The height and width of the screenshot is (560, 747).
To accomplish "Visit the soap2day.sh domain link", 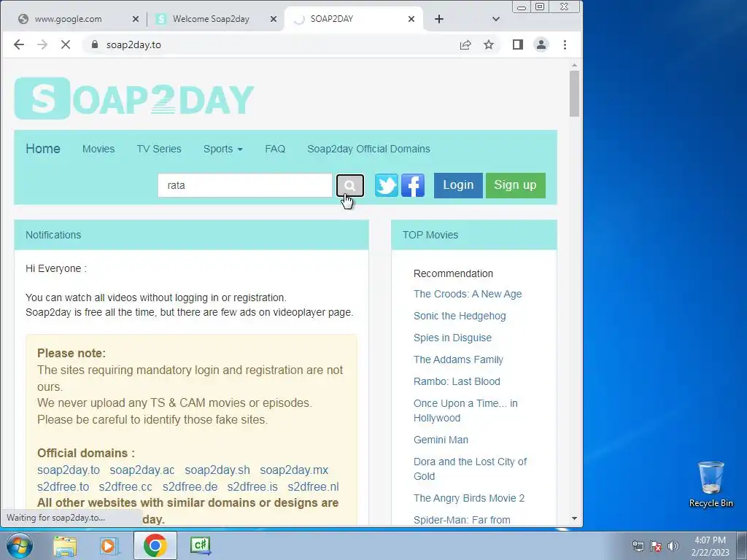I will point(217,470).
